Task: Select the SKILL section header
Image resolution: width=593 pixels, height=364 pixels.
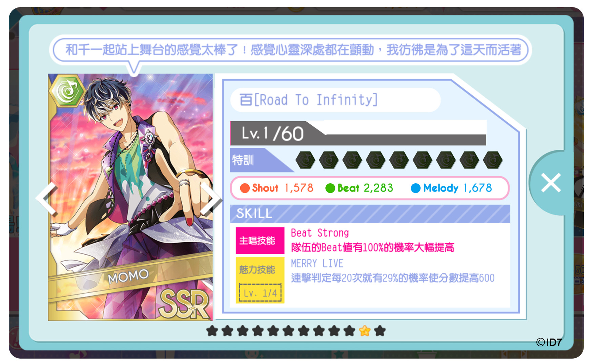Action: tap(370, 214)
